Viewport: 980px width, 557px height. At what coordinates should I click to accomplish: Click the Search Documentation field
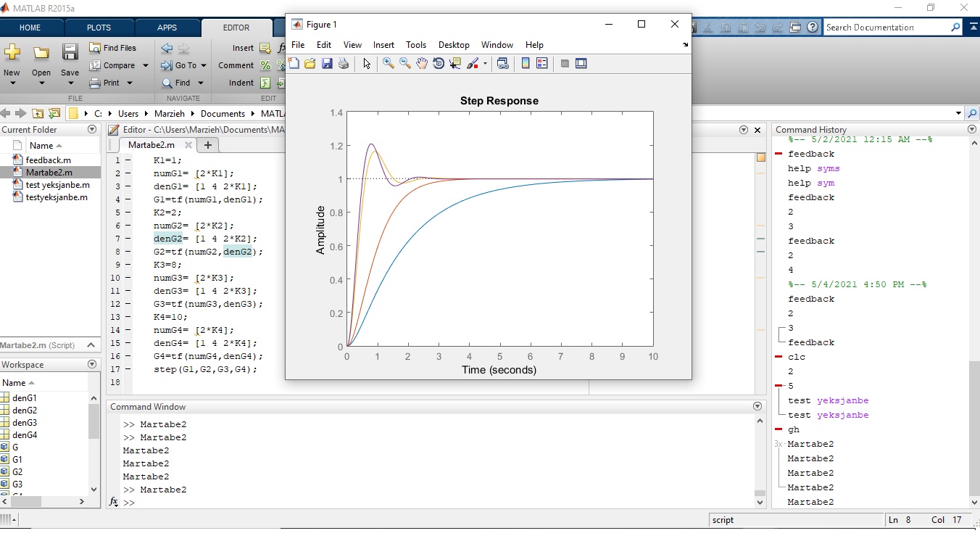coord(888,28)
